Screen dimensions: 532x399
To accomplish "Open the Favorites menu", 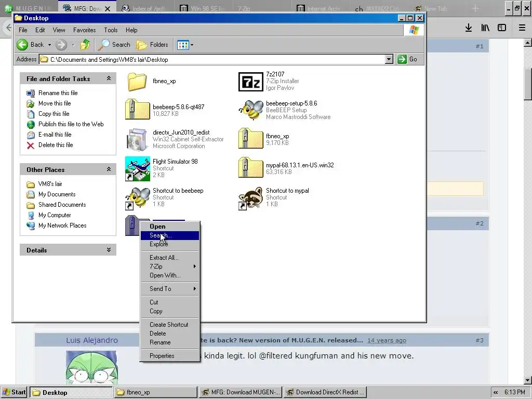I will [85, 30].
